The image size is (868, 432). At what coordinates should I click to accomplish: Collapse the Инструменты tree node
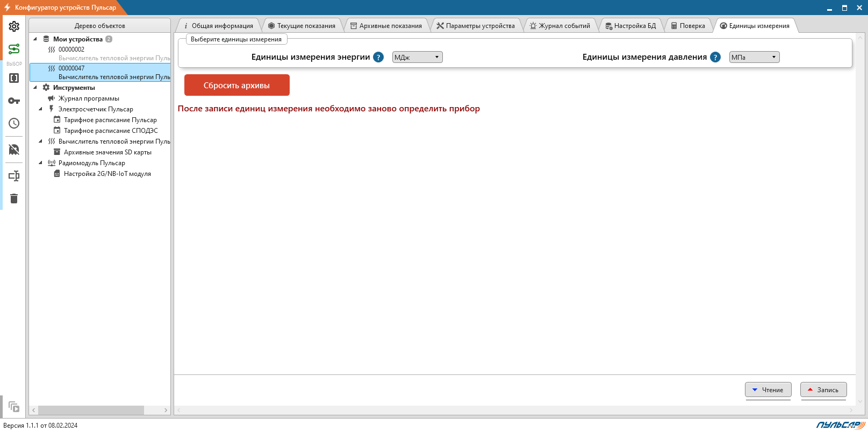click(35, 87)
